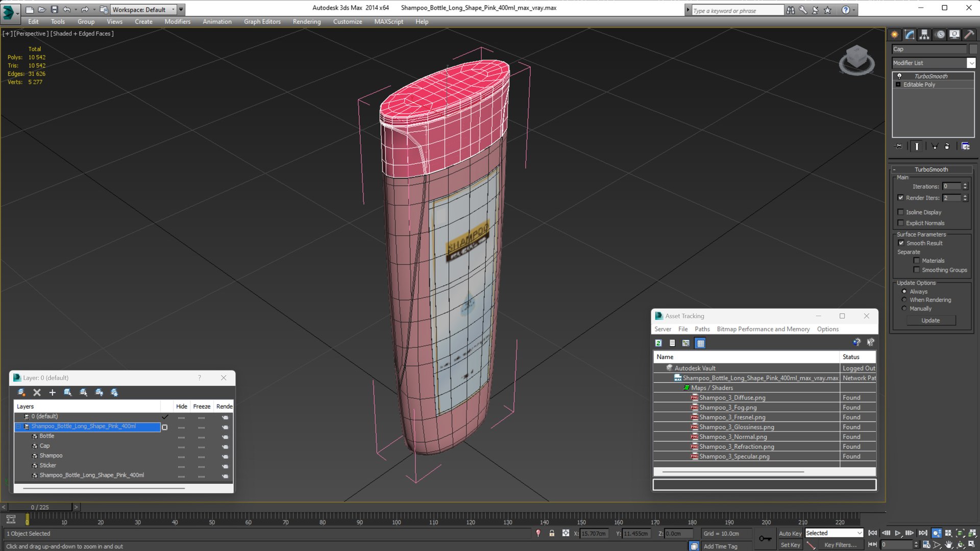Toggle the selection lock icon
The width and height of the screenshot is (980, 551).
point(552,533)
